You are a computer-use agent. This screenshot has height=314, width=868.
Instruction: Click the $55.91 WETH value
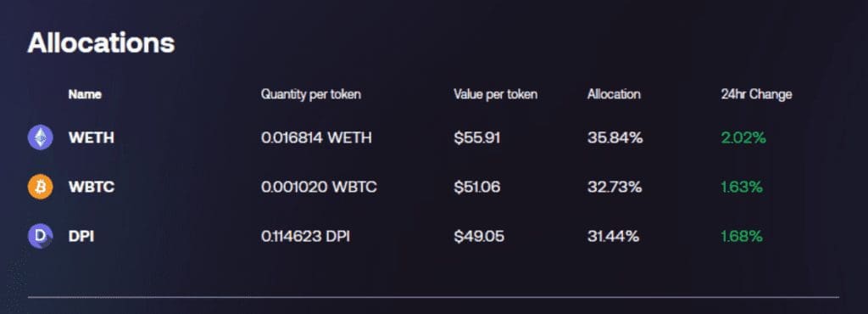pos(477,137)
